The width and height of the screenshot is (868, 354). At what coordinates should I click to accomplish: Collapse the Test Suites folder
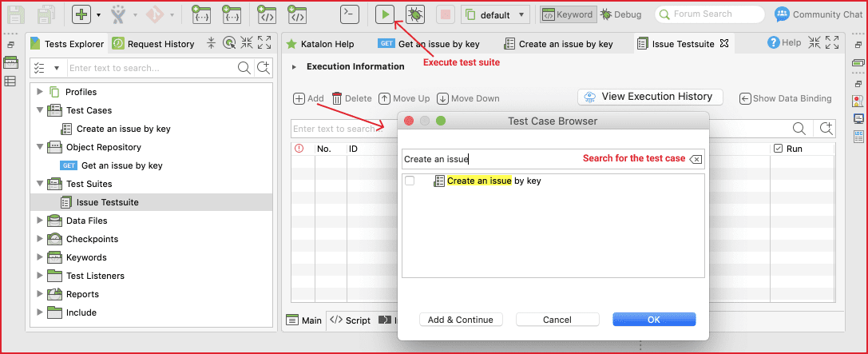point(39,183)
